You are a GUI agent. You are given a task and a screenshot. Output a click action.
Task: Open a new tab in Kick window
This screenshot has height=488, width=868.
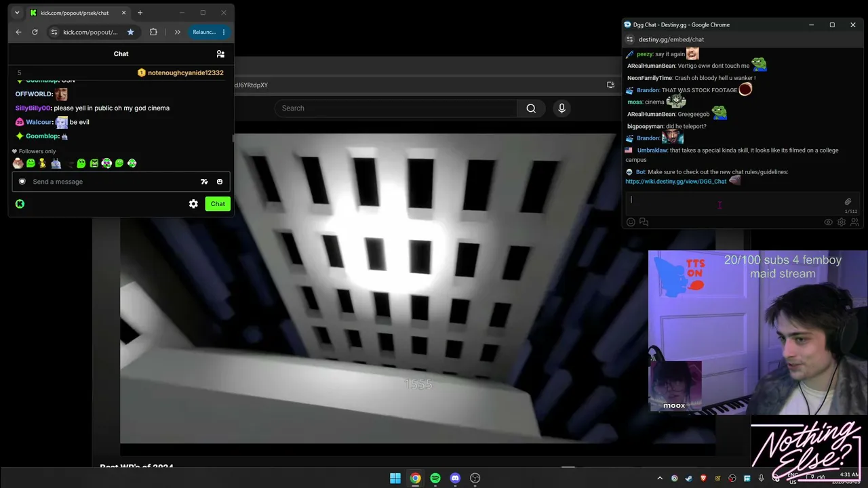click(x=140, y=13)
